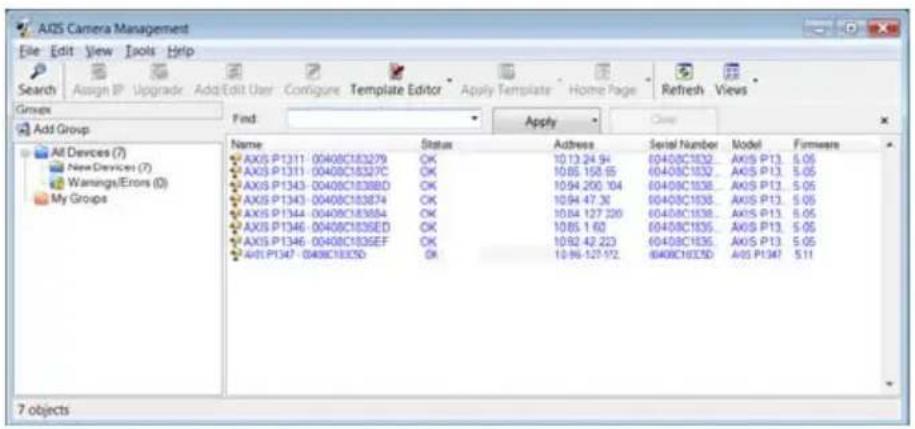
Task: Close the AXIS Camera Management window
Action: [x=884, y=28]
